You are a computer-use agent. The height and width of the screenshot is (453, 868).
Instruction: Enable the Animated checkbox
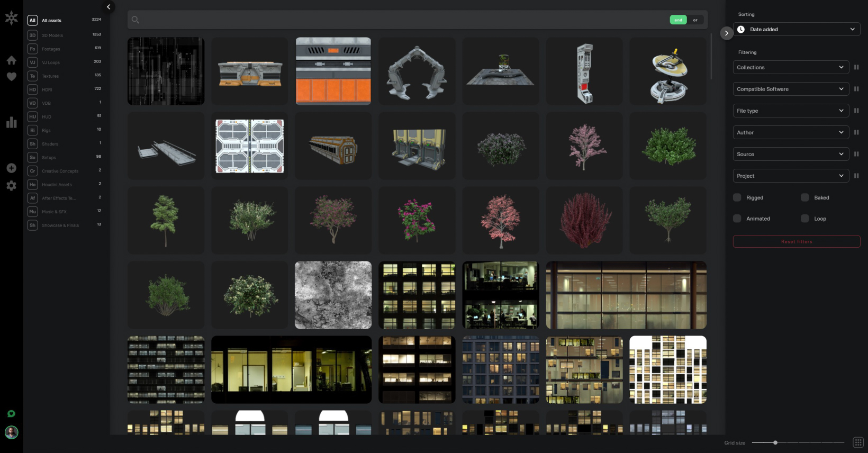tap(737, 219)
